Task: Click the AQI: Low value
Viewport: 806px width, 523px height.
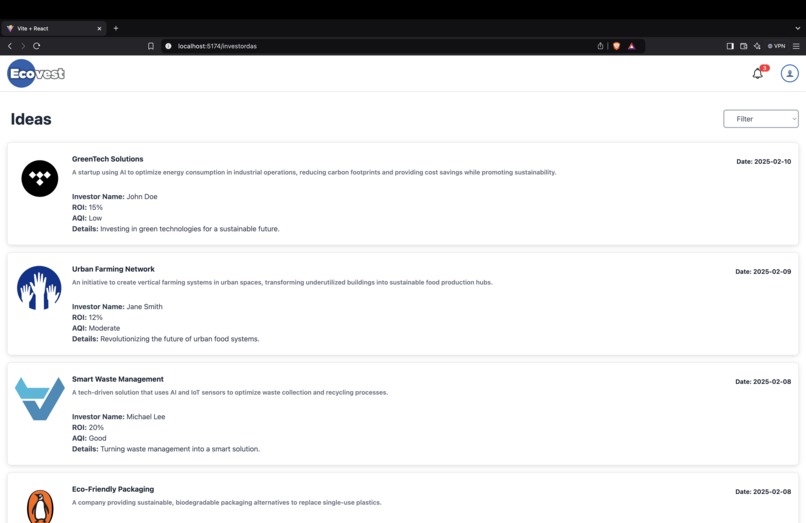Action: [x=87, y=218]
